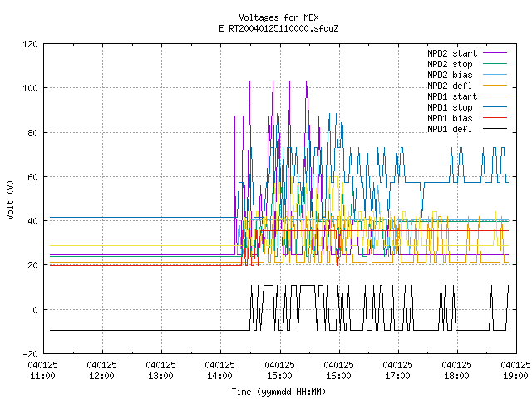Click the 'NPD2 start' legend label

tap(452, 53)
